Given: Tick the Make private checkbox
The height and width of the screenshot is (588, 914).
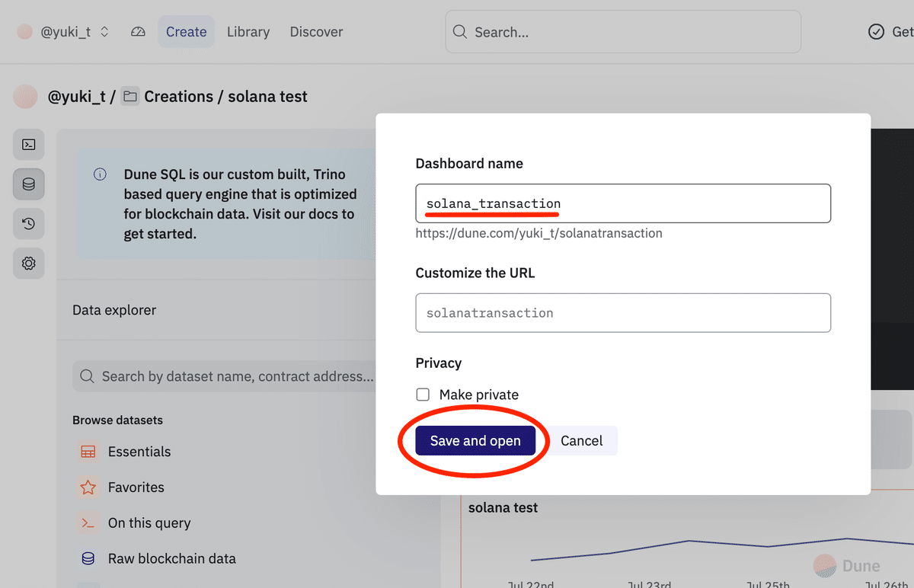Looking at the screenshot, I should 423,395.
